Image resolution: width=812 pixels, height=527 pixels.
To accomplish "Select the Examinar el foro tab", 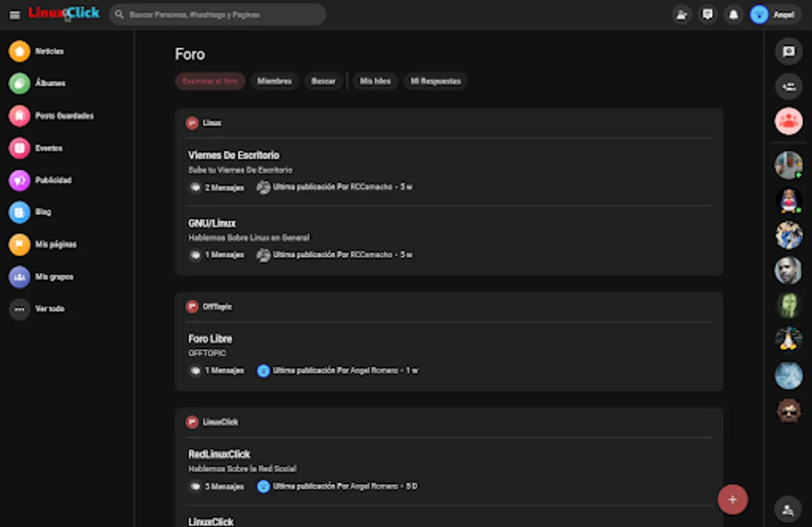I will (x=210, y=81).
